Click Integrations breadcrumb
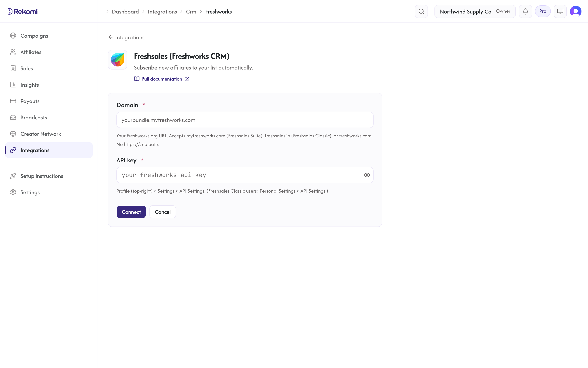Image resolution: width=588 pixels, height=368 pixels. pyautogui.click(x=162, y=12)
